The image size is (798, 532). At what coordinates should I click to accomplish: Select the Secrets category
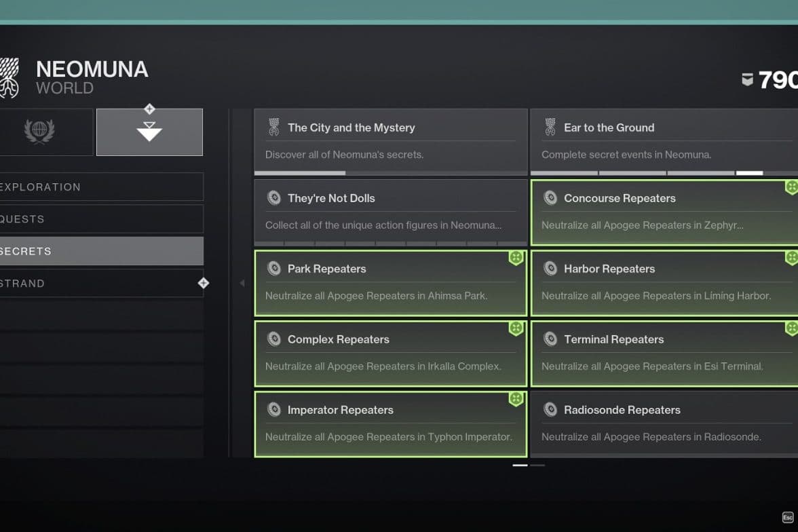101,251
